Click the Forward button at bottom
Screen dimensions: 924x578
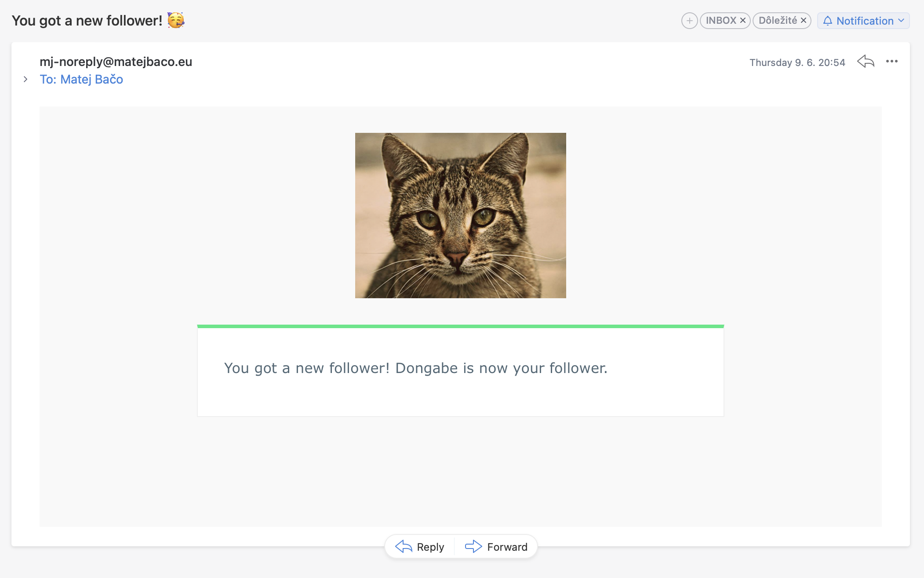point(507,547)
